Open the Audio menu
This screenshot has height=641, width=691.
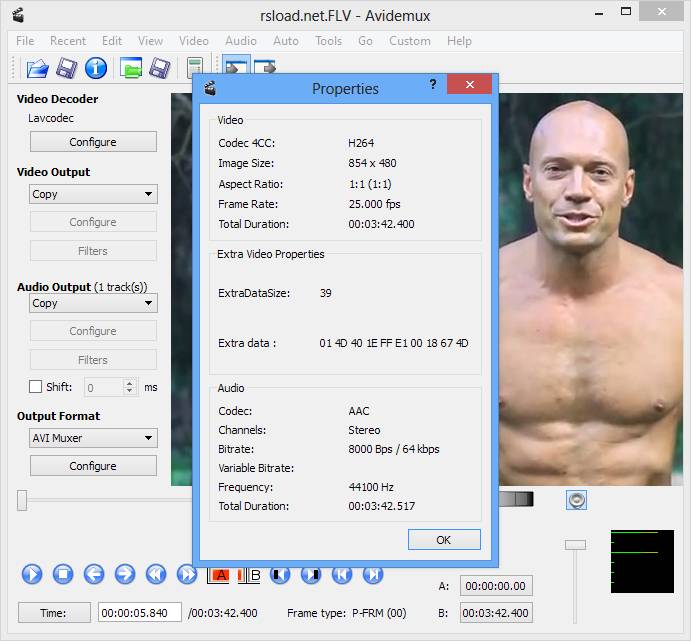coord(241,41)
